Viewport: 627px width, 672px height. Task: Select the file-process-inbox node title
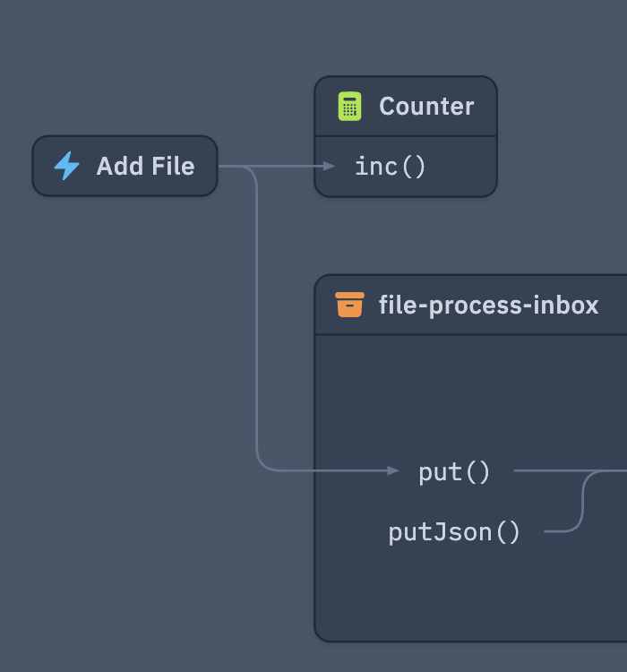point(488,305)
